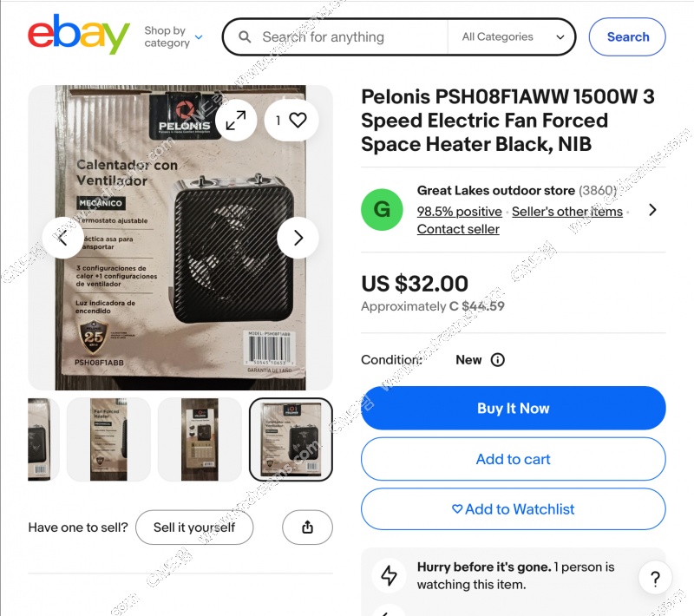Click the share icon button
The width and height of the screenshot is (694, 616).
pyautogui.click(x=307, y=528)
